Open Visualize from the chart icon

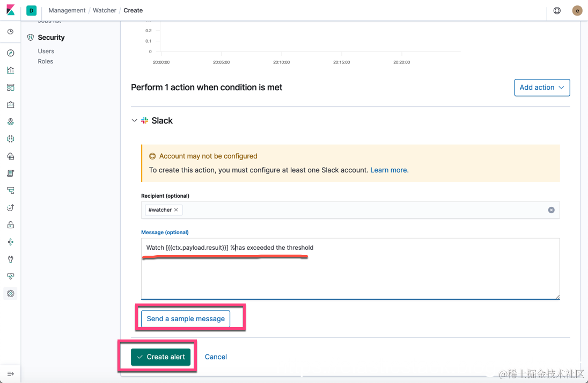click(10, 70)
